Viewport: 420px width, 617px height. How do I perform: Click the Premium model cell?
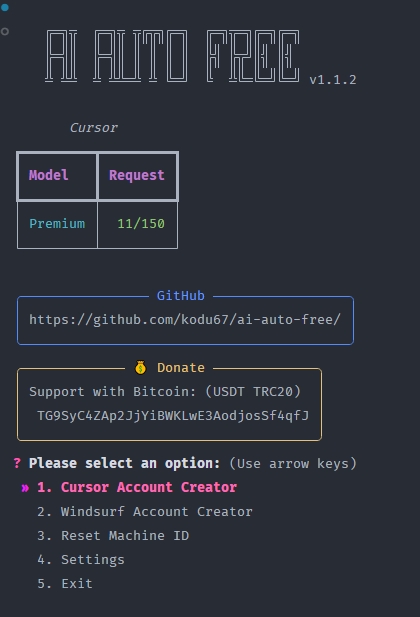click(57, 224)
